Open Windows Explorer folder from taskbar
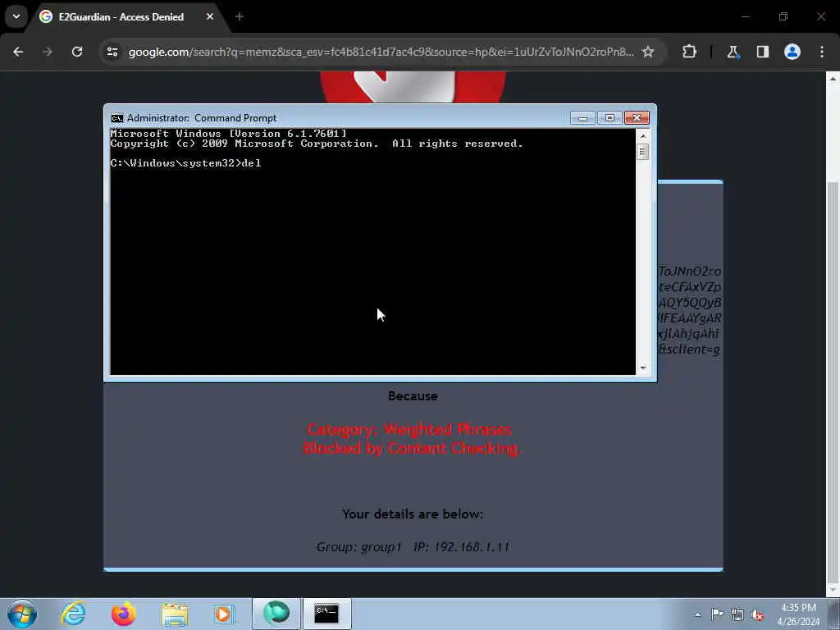840x630 pixels. (176, 614)
